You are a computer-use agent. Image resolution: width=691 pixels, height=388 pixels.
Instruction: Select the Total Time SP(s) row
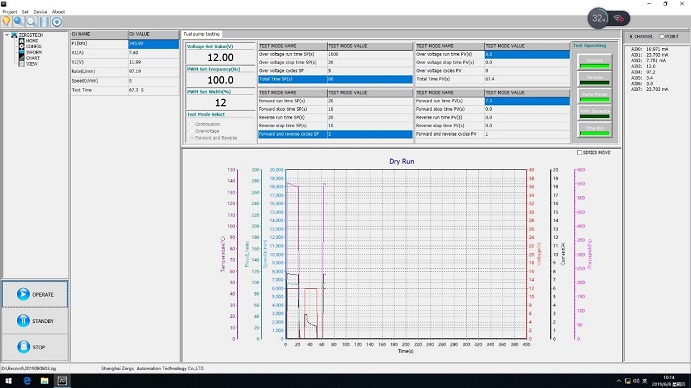point(335,79)
